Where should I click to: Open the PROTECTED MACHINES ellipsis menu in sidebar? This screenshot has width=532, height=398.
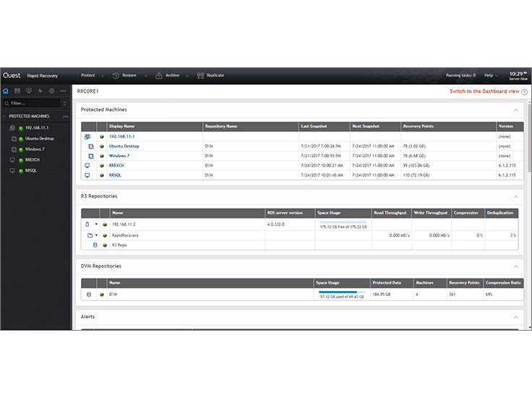click(x=66, y=117)
